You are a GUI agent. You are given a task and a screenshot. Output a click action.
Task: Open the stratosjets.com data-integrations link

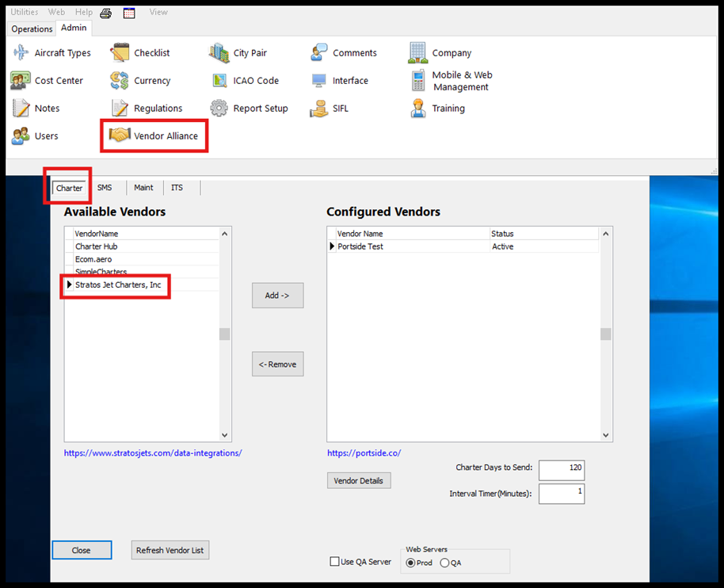pyautogui.click(x=153, y=453)
